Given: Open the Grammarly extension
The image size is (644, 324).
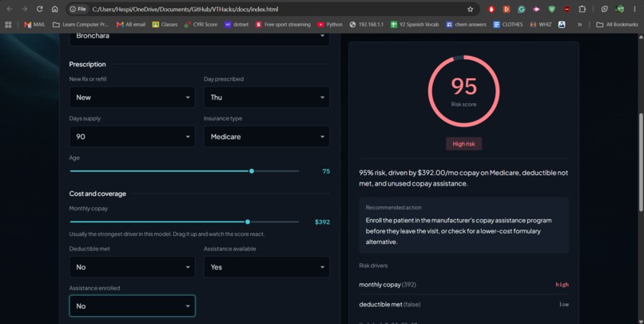Looking at the screenshot, I should click(522, 9).
